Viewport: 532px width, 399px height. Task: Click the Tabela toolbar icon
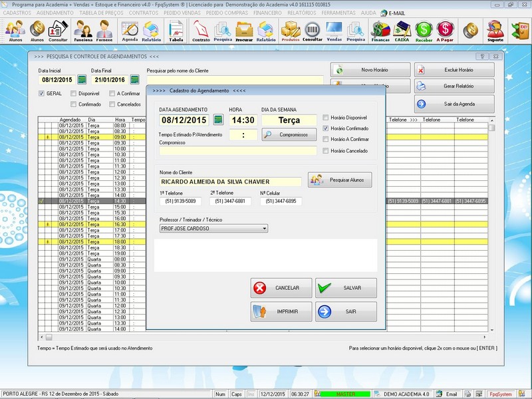pos(176,31)
